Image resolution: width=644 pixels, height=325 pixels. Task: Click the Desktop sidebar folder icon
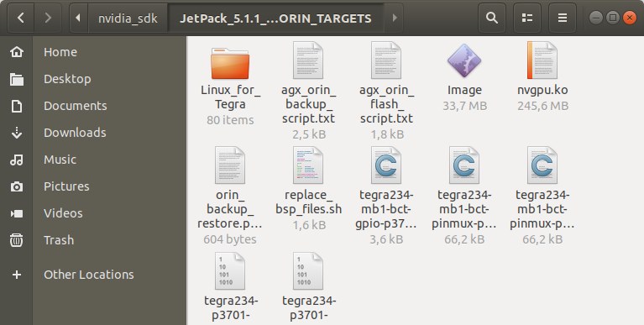[x=17, y=79]
